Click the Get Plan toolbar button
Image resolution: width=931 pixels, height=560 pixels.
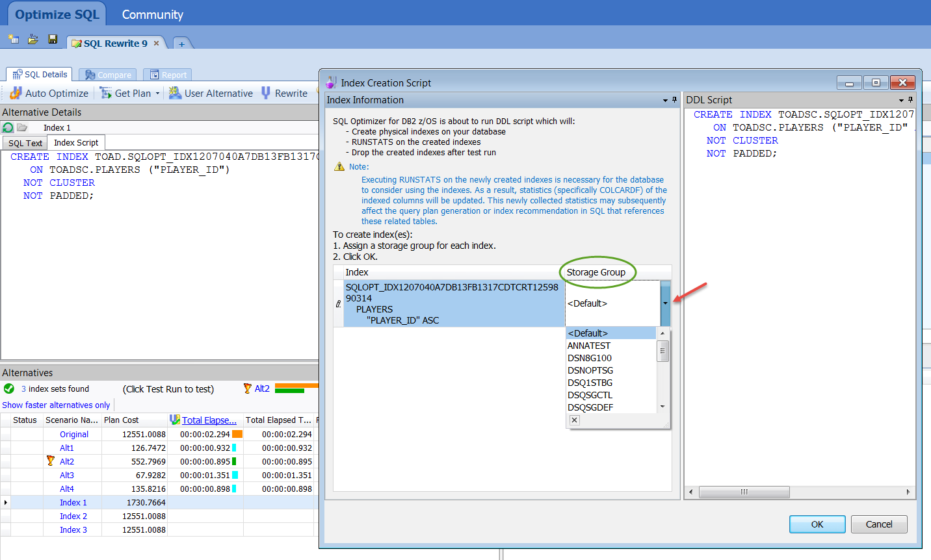125,94
